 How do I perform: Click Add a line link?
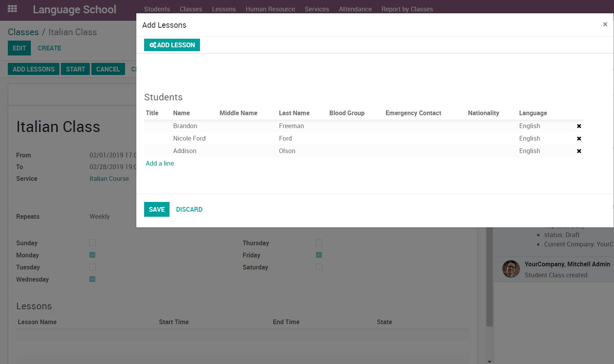coord(160,163)
